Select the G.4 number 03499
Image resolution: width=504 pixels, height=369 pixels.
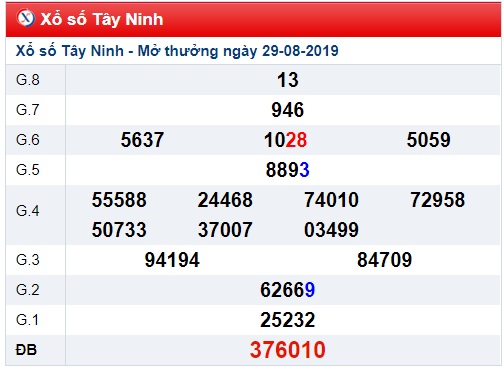331,230
